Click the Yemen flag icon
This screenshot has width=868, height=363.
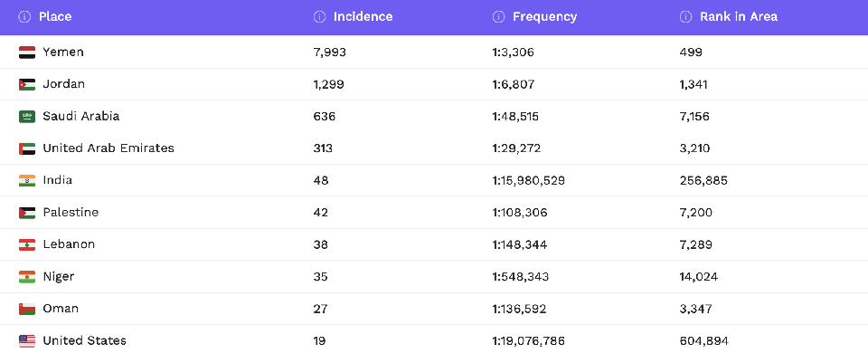27,53
